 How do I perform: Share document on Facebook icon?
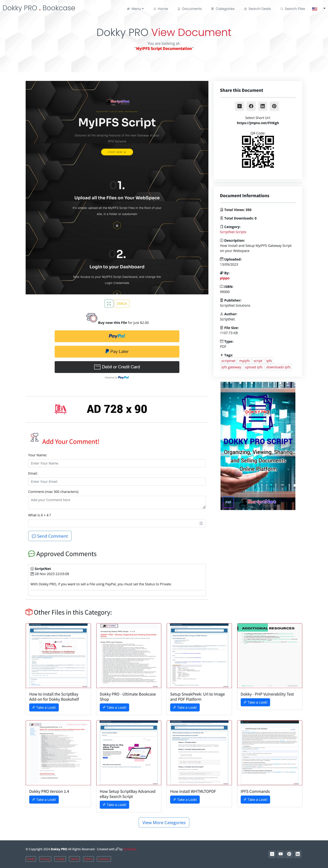(251, 106)
